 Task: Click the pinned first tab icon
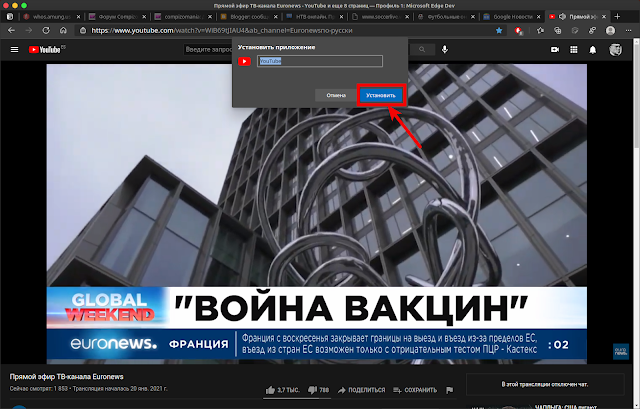click(x=9, y=16)
